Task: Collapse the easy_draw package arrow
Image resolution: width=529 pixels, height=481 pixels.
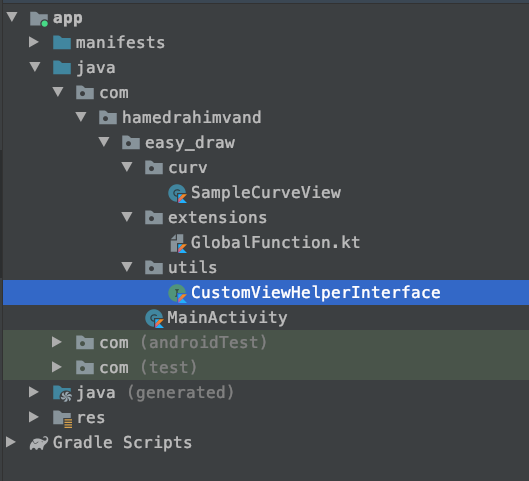Action: (104, 142)
